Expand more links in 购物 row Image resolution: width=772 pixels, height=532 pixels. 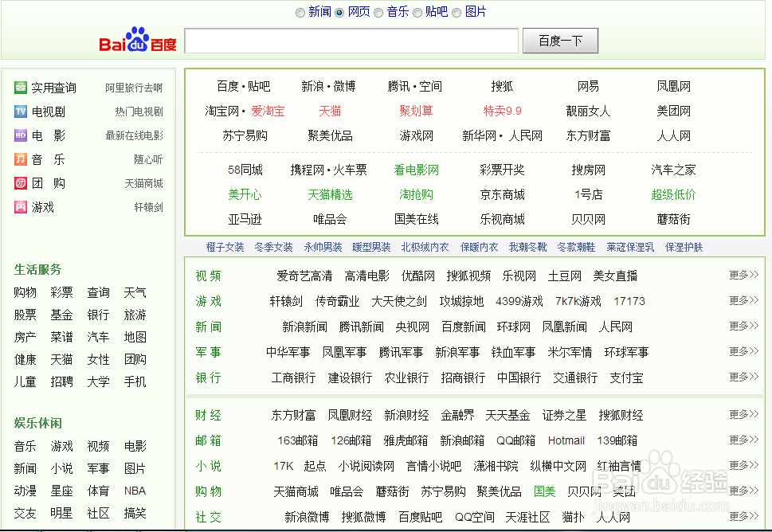click(x=743, y=491)
